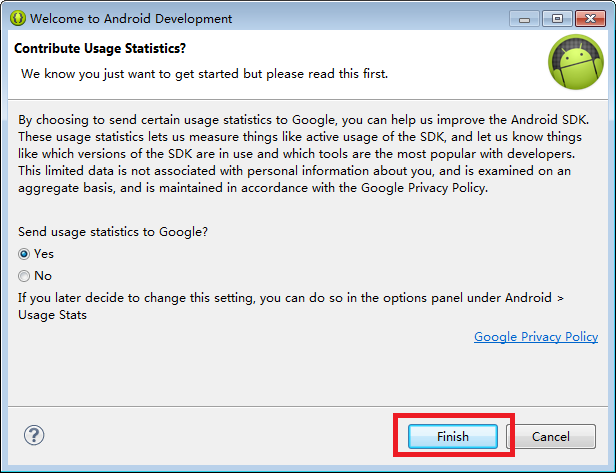Click the title bar Android app icon
Viewport: 616px width, 473px height.
tap(18, 18)
